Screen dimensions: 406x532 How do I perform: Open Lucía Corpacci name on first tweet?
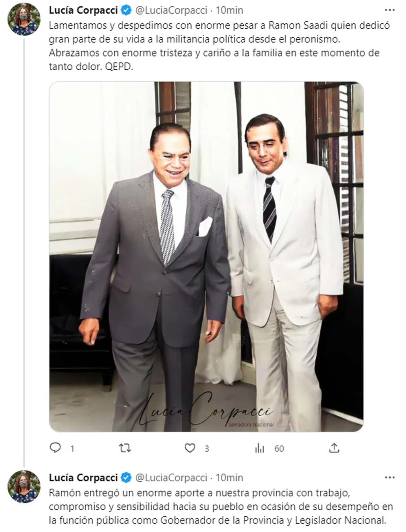83,10
